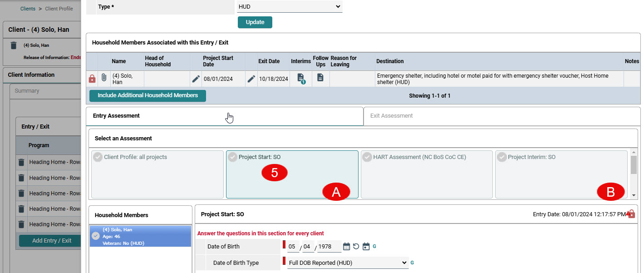The width and height of the screenshot is (644, 273).
Task: Select (4) Solo, Han in Household Members list
Action: pos(141,236)
